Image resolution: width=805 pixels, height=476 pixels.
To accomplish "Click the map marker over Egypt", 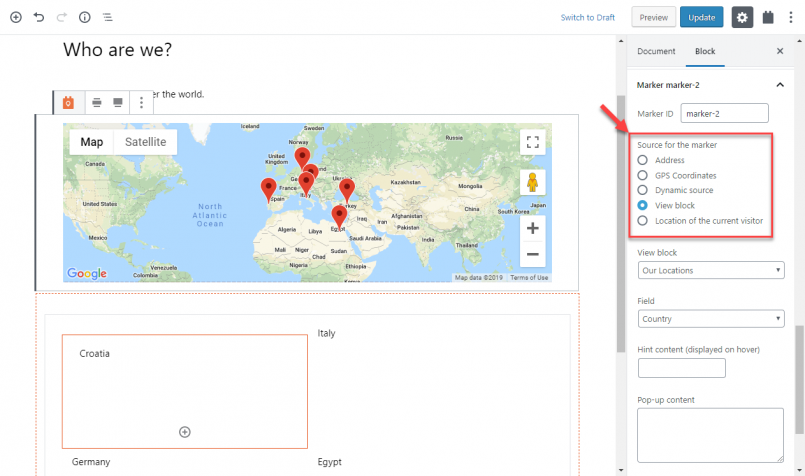I will pos(339,218).
